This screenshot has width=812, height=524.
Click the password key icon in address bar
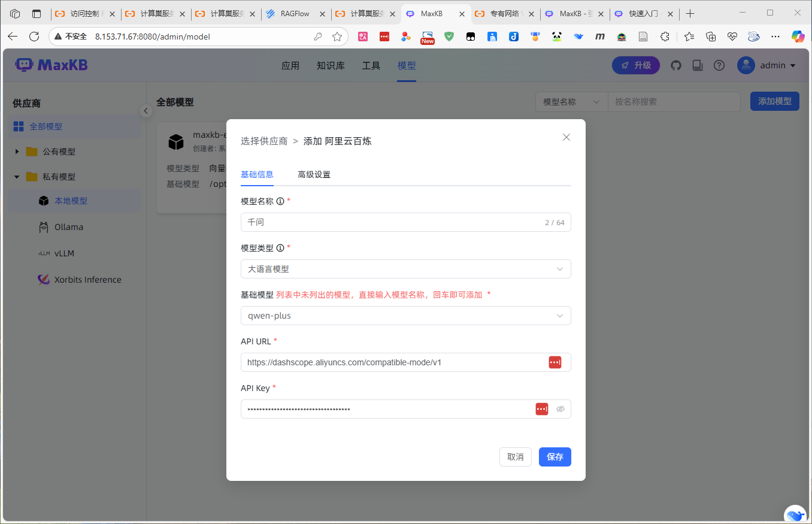[318, 37]
